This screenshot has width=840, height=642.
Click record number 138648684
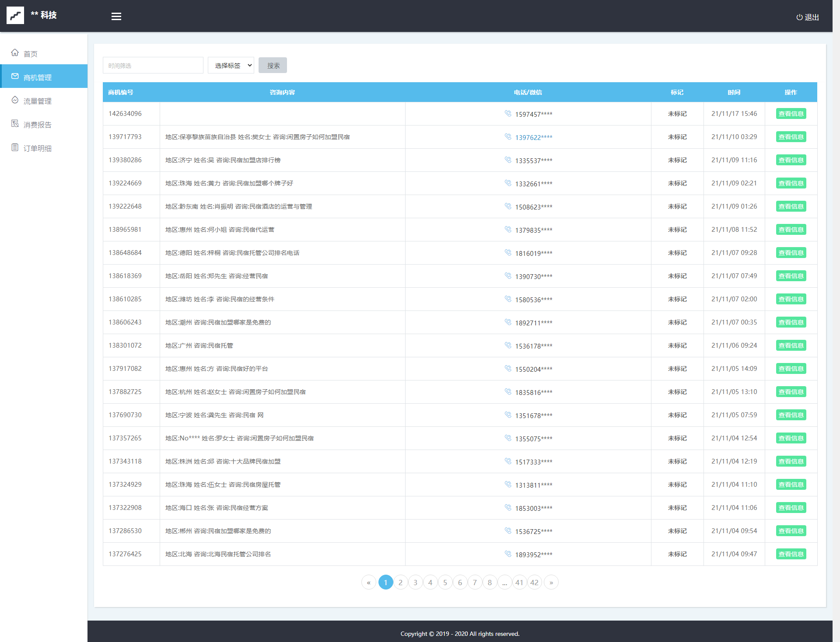[x=125, y=253]
